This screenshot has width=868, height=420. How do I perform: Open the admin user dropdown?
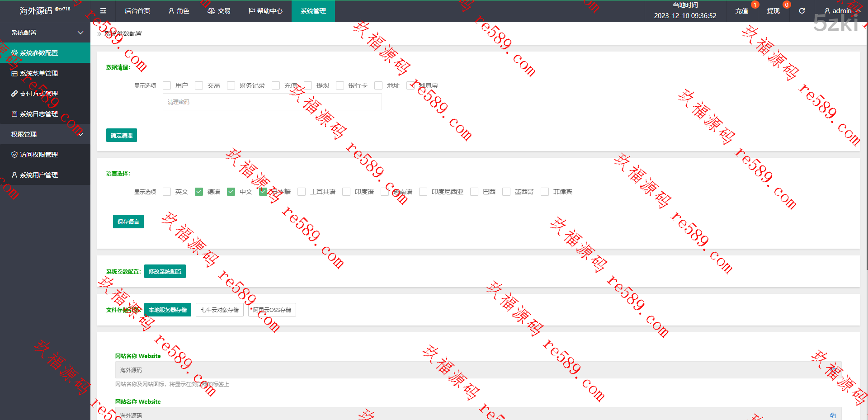841,11
